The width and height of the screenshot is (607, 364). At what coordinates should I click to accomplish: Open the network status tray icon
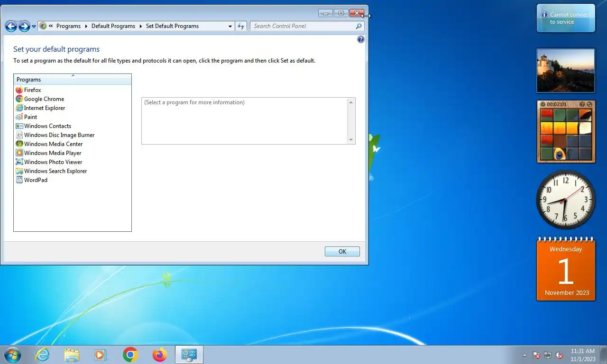click(548, 355)
